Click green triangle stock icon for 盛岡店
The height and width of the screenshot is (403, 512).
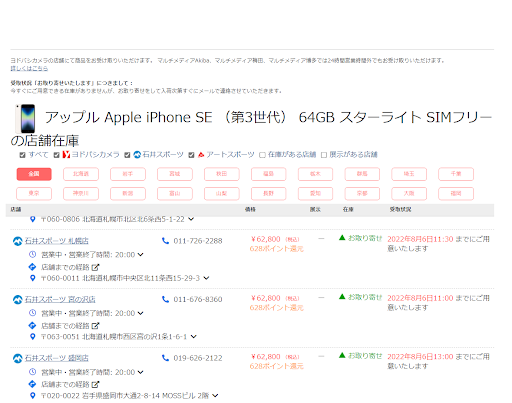click(x=342, y=355)
